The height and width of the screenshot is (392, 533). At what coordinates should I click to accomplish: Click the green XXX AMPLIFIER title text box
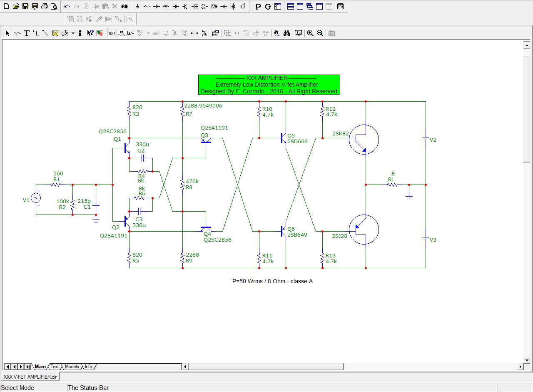coord(269,85)
